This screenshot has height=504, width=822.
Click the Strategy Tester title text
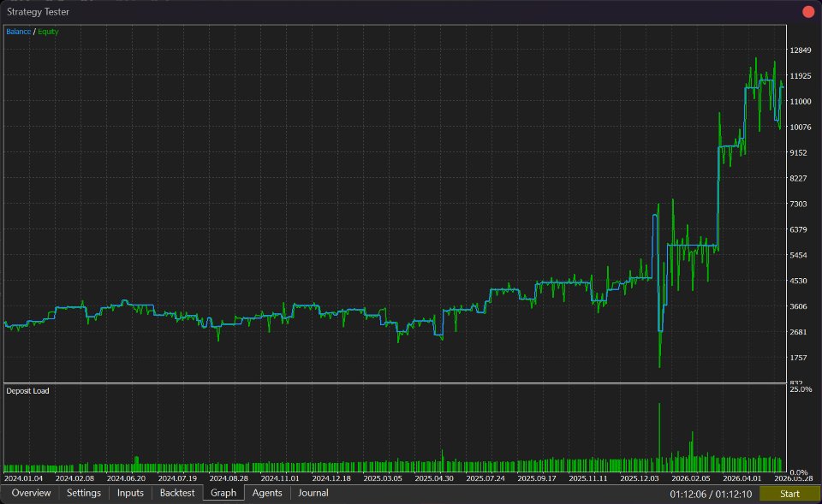[x=38, y=11]
